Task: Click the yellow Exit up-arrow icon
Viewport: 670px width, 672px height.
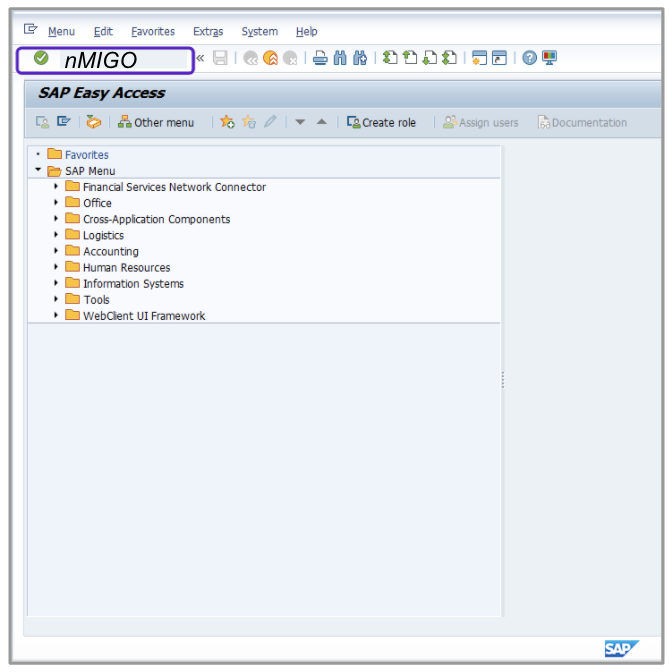Action: [270, 58]
